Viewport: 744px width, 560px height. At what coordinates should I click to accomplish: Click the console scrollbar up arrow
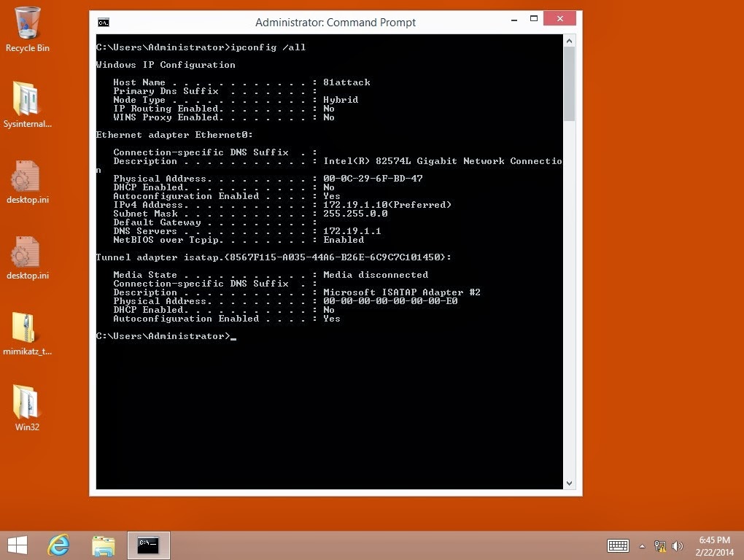(570, 42)
